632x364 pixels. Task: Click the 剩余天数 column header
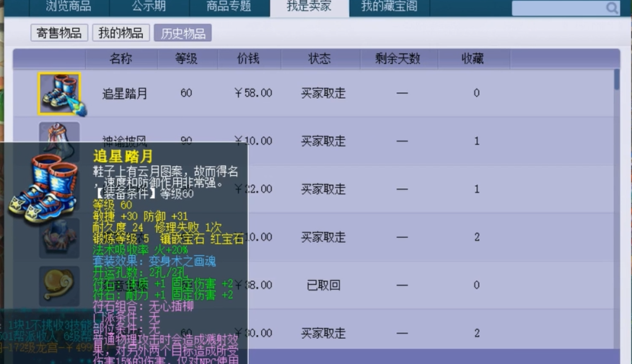(398, 59)
